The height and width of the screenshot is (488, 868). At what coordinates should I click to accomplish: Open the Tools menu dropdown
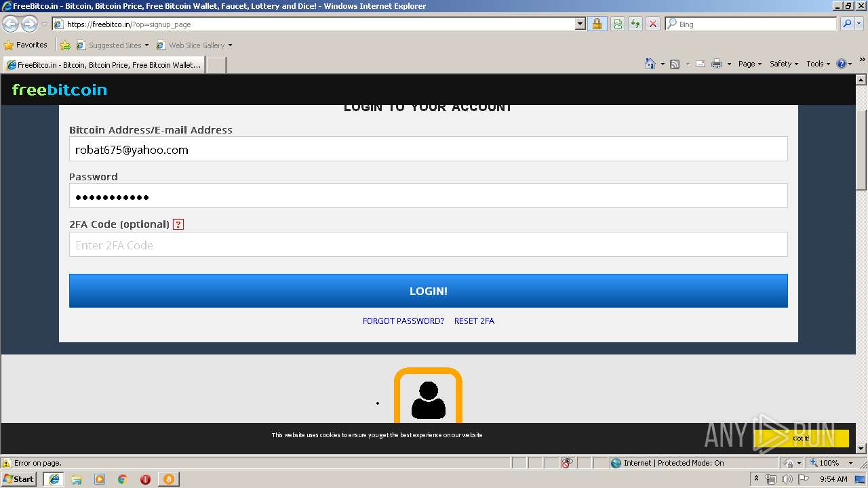[x=818, y=64]
